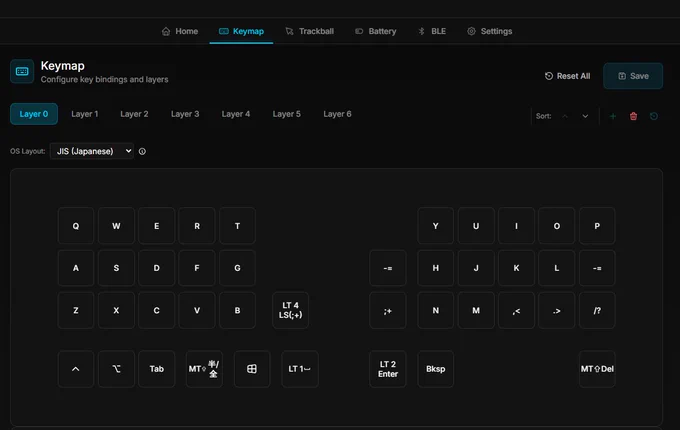The height and width of the screenshot is (430, 680).
Task: Click the reset layer icon beside trash
Action: [654, 116]
